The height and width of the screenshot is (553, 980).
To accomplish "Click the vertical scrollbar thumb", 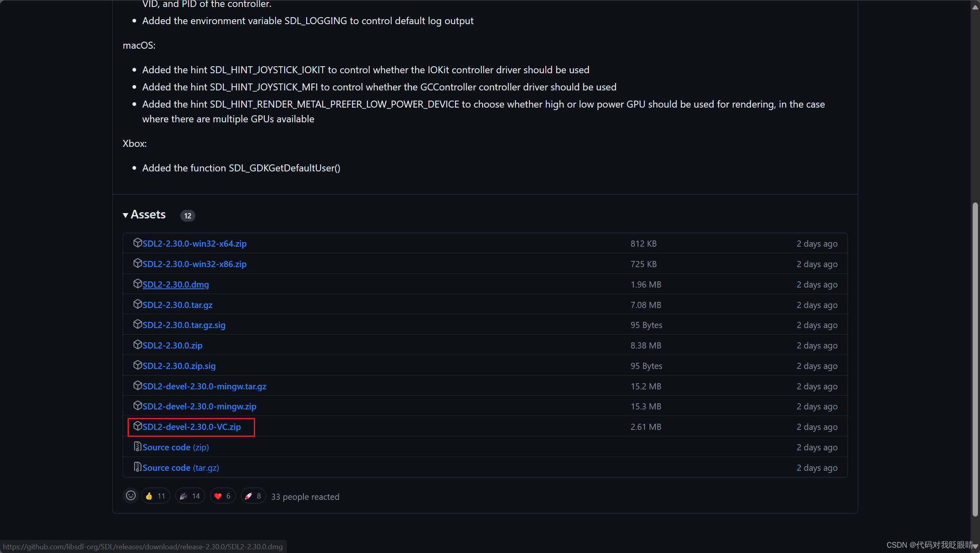I will click(975, 360).
